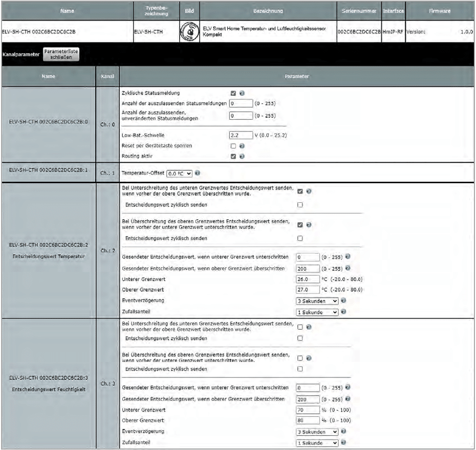Help icon next to Ch. 2 Zufallsanteil
The image size is (476, 450).
(x=343, y=312)
